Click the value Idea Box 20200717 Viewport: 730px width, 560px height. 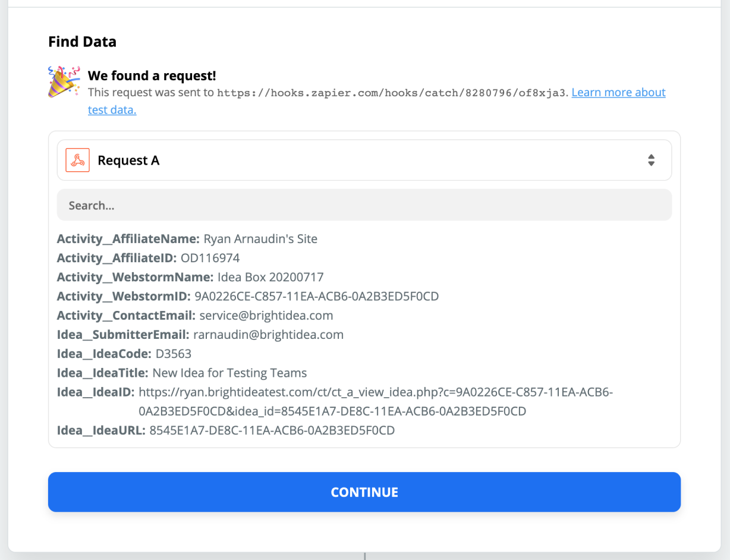pos(270,277)
